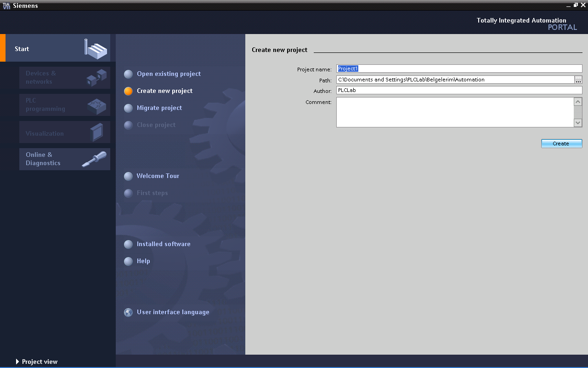The height and width of the screenshot is (368, 588).
Task: Browse for project path with ellipsis button
Action: pos(578,80)
